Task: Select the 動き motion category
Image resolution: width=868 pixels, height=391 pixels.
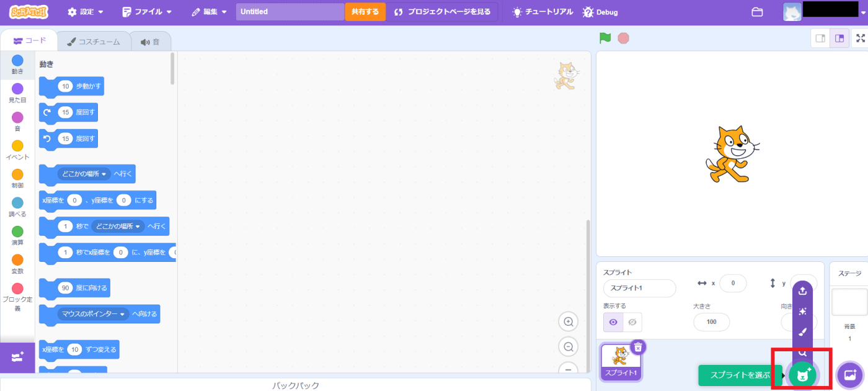Action: pyautogui.click(x=17, y=65)
